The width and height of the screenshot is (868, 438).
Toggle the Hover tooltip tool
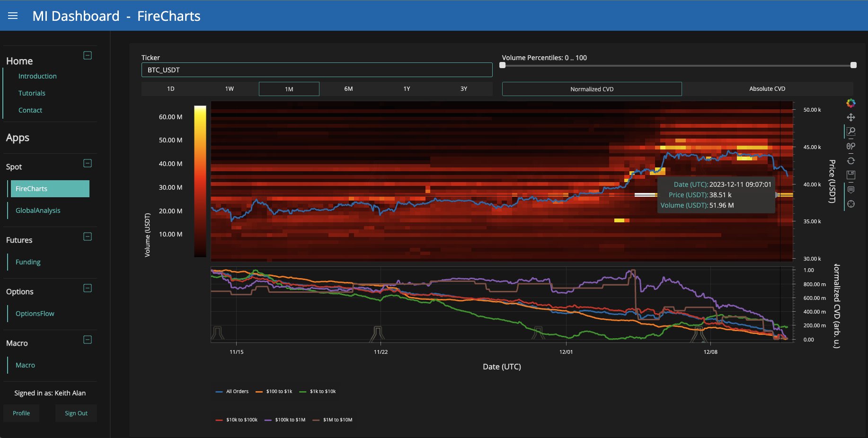pos(850,190)
